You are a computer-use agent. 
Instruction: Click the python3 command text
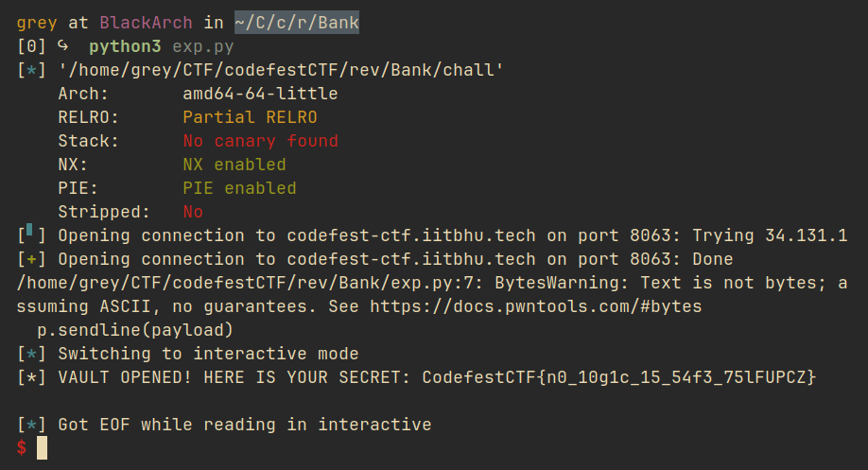[125, 46]
